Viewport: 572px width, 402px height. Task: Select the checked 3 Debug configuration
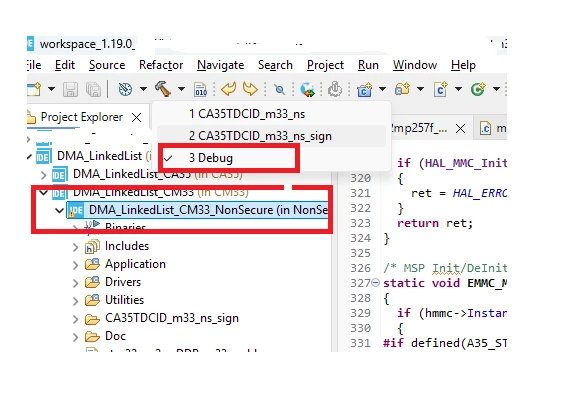click(271, 158)
